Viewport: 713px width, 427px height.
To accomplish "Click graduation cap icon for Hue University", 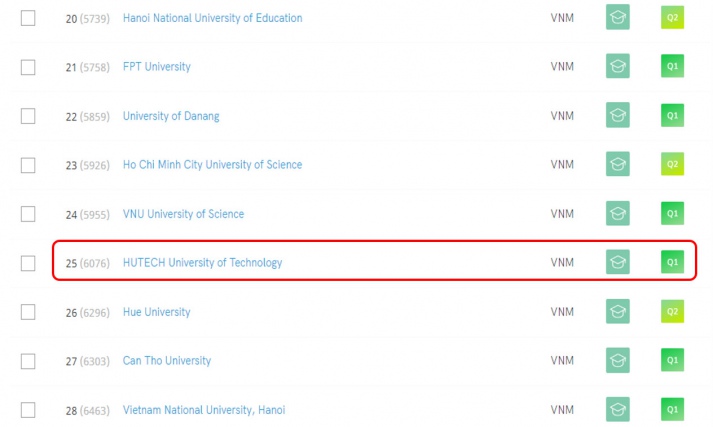I will pos(618,311).
